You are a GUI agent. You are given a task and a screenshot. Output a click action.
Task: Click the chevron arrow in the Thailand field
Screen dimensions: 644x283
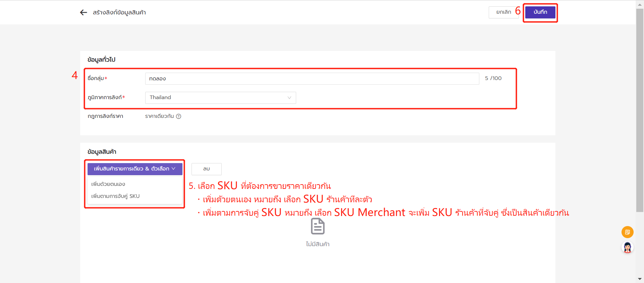(x=289, y=98)
